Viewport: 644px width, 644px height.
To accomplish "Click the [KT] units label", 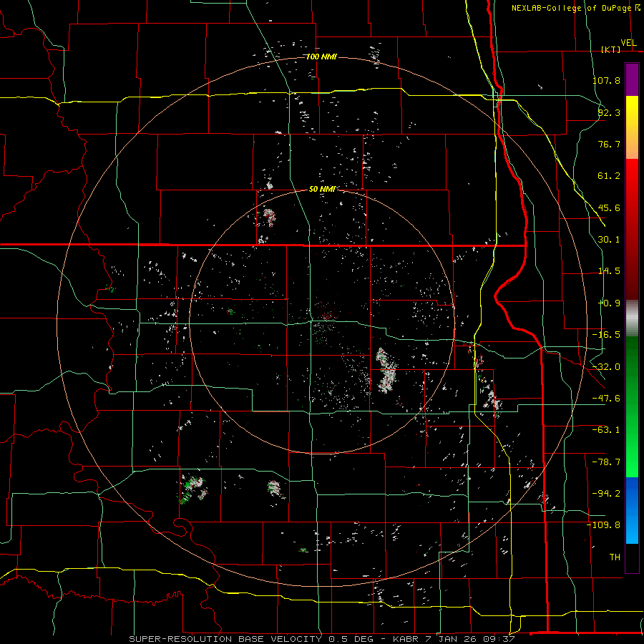I will (610, 49).
